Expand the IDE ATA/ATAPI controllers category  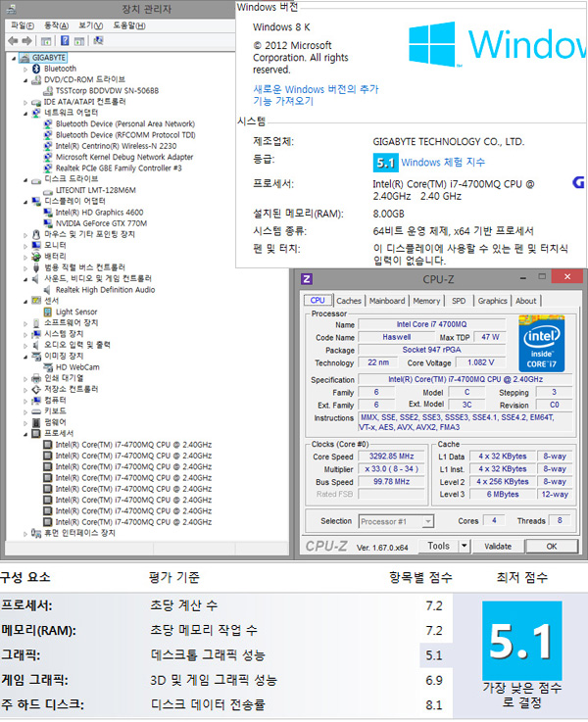25,102
